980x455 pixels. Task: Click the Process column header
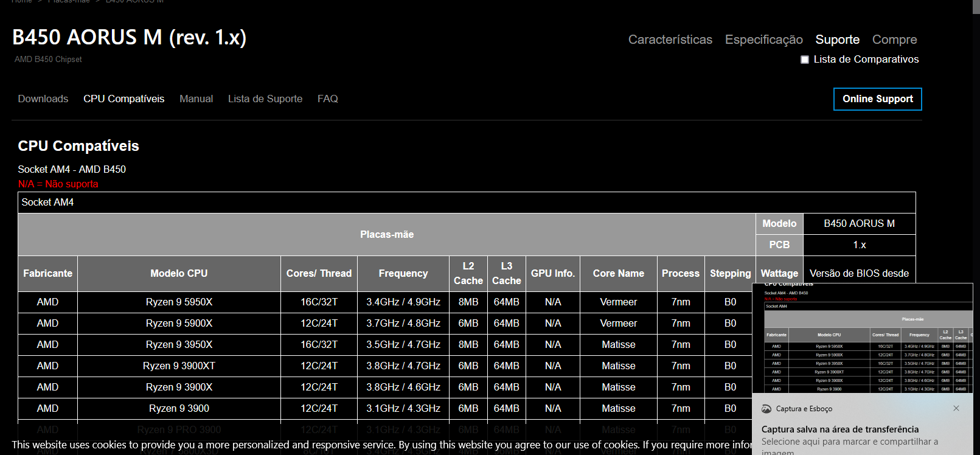(681, 274)
